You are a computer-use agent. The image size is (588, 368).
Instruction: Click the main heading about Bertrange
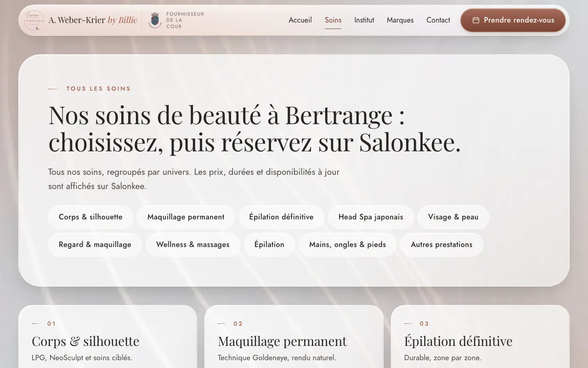click(x=254, y=128)
